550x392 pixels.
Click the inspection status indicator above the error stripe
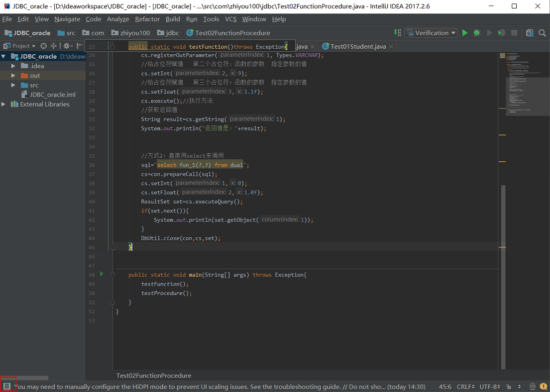click(x=502, y=55)
